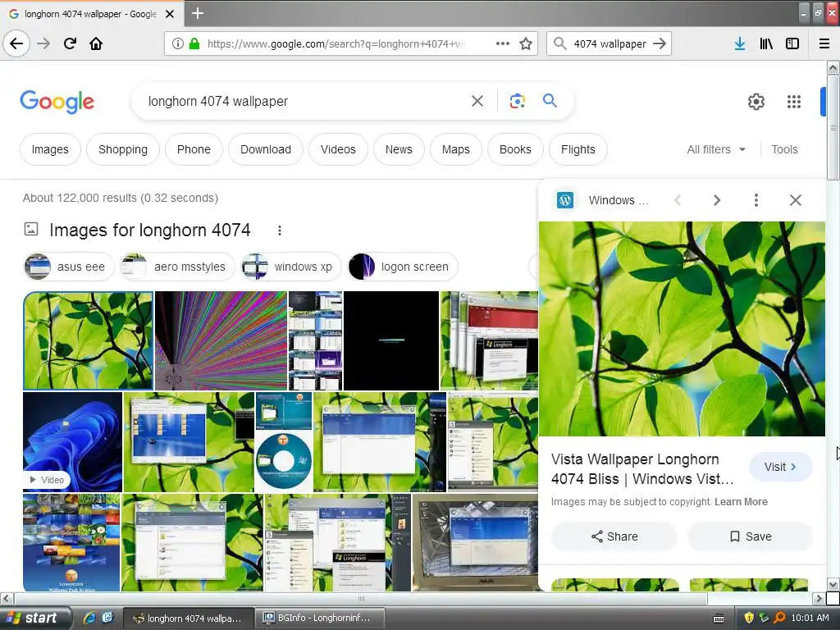The height and width of the screenshot is (630, 840).
Task: Filter images by asus eee chip
Action: tap(69, 267)
